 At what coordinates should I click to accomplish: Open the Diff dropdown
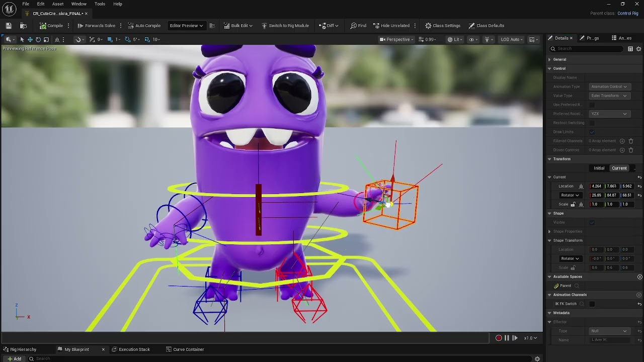pos(329,26)
